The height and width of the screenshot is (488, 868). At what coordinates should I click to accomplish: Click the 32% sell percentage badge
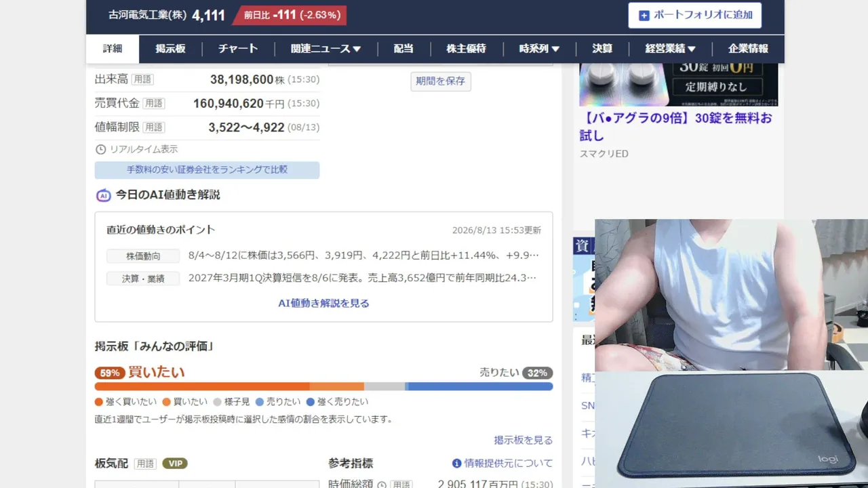coord(537,373)
